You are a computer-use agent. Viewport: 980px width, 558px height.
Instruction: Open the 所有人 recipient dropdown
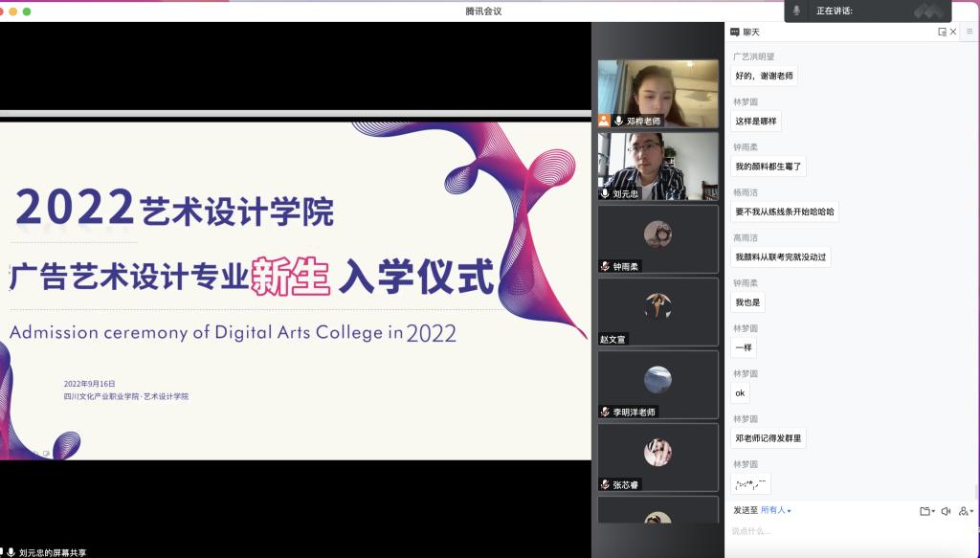776,510
